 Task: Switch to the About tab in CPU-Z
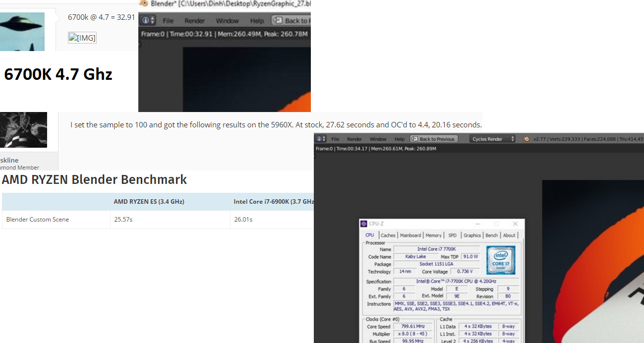(x=509, y=235)
